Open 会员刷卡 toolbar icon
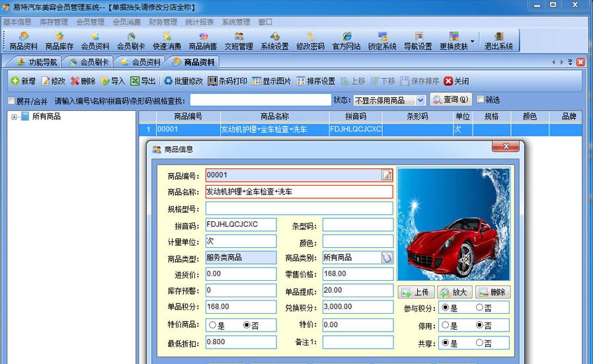This screenshot has height=364, width=593. pyautogui.click(x=131, y=41)
